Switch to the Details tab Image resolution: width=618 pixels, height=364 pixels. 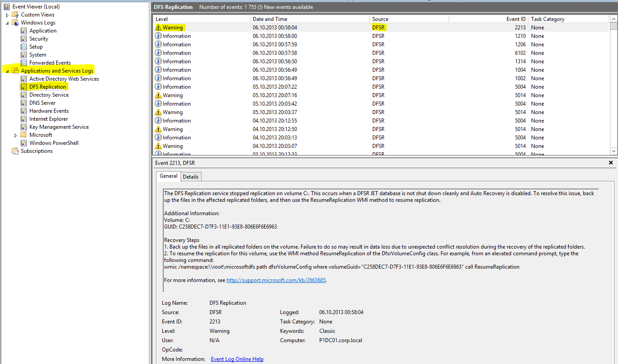pos(191,176)
